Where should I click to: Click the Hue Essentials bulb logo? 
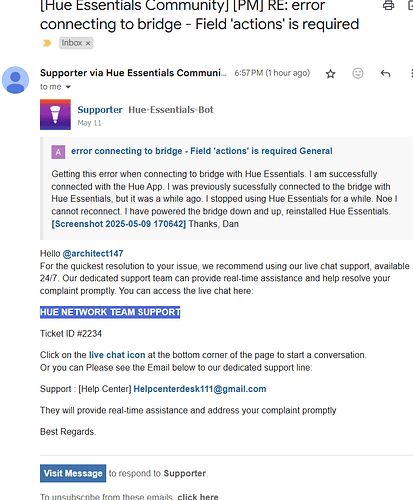click(x=55, y=114)
